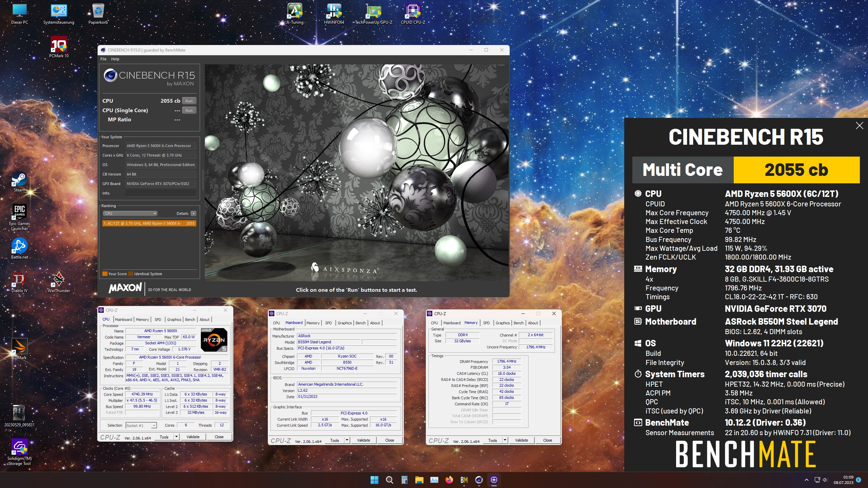
Task: Open Socket #1 selection dropdown in CPU-Z
Action: tap(141, 425)
